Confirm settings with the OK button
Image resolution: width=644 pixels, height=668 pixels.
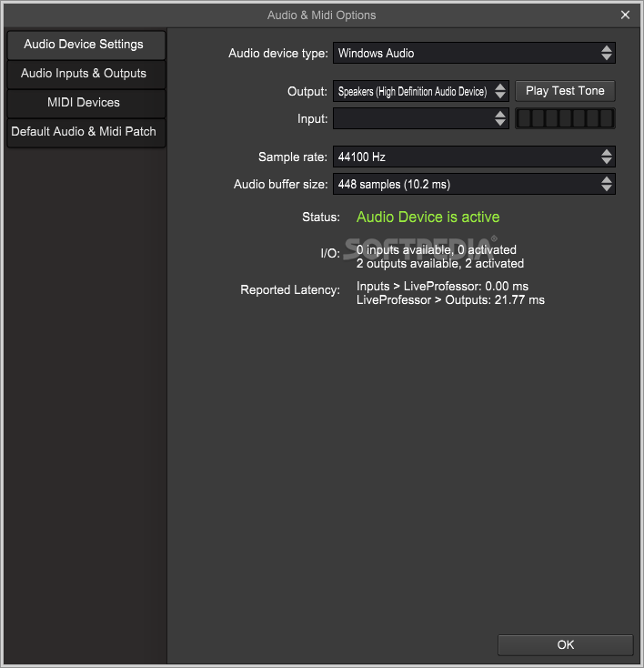click(x=565, y=645)
